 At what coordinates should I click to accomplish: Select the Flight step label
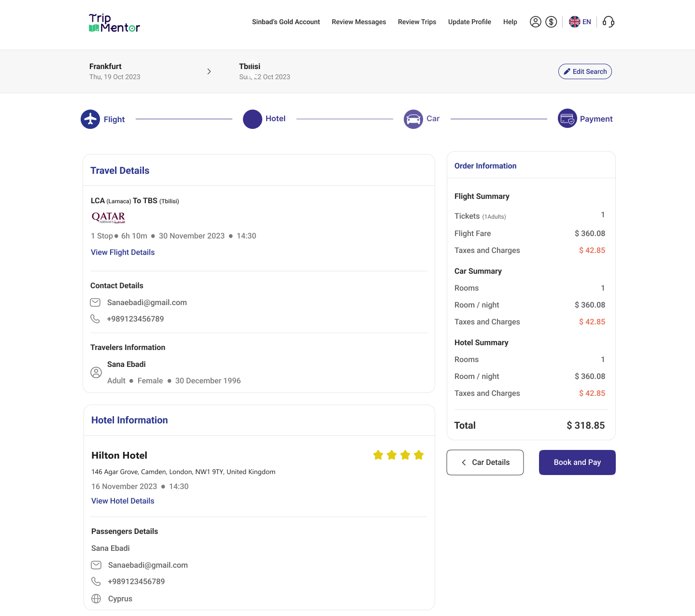point(114,119)
